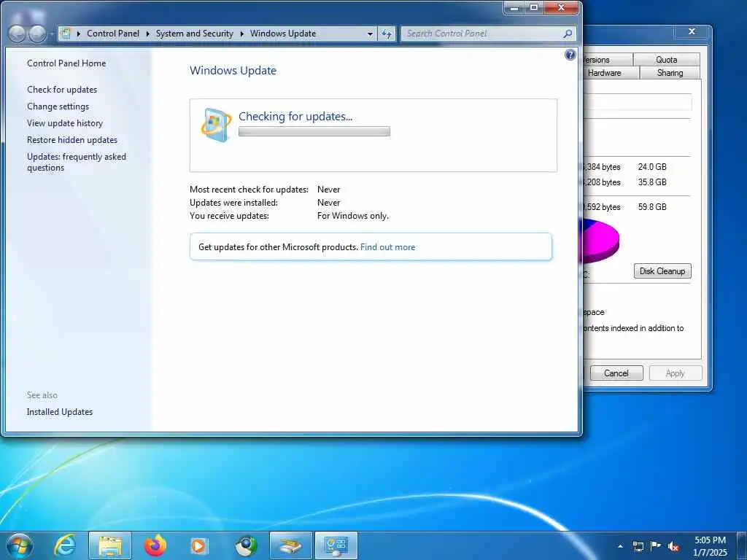Expand the root breadcrumb arrow before Control Panel
The image size is (747, 560).
pos(79,34)
